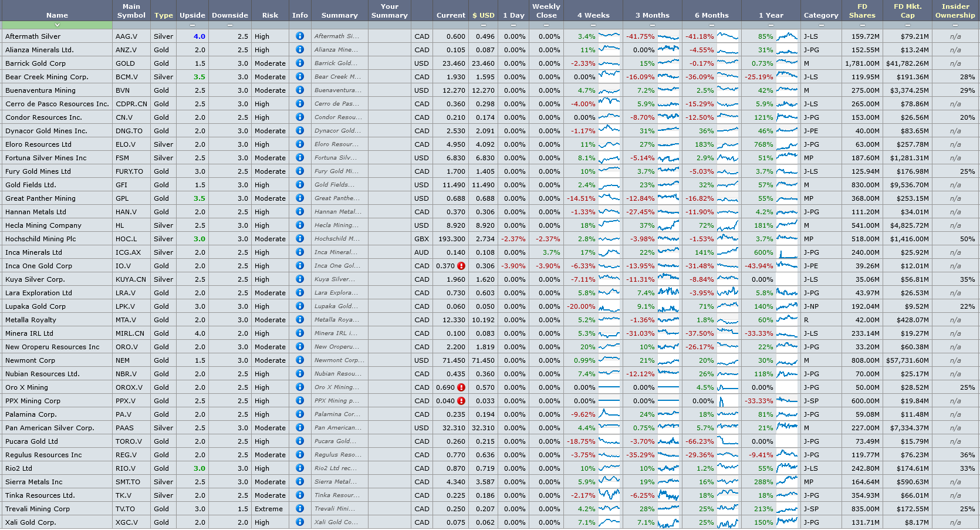Click Regulus Resources Inc name
Viewport: 980px width, 530px height.
[x=43, y=455]
